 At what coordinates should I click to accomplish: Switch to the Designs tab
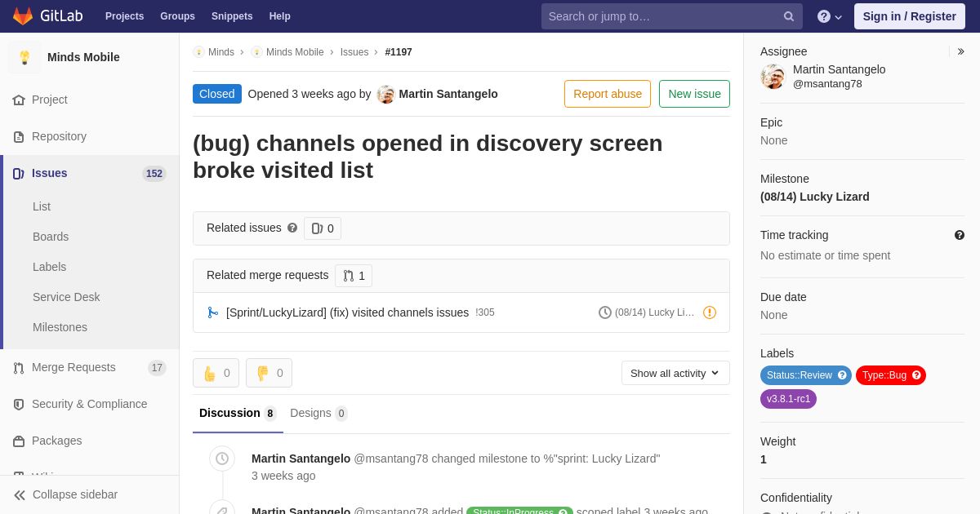coord(318,413)
